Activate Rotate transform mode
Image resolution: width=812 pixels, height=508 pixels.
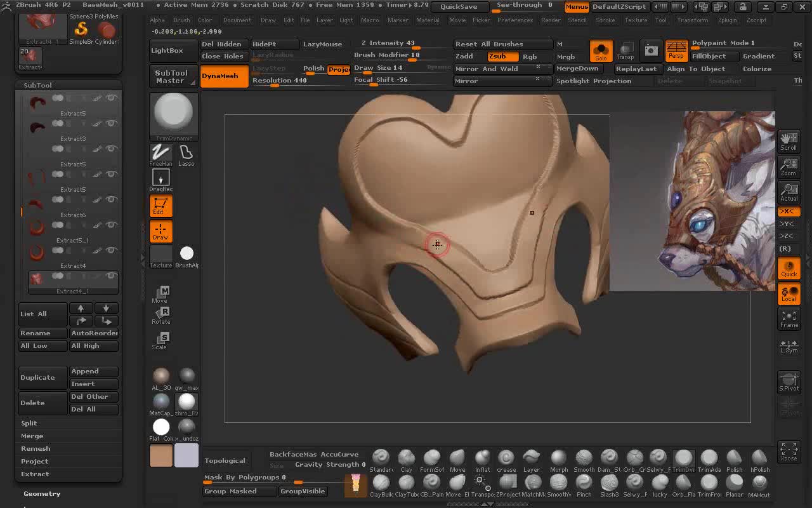pyautogui.click(x=161, y=315)
